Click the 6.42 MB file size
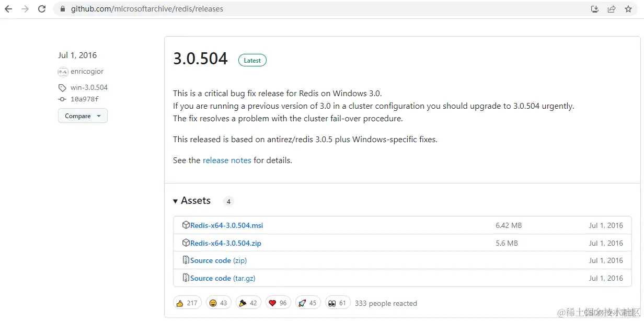Image resolution: width=644 pixels, height=321 pixels. [509, 226]
